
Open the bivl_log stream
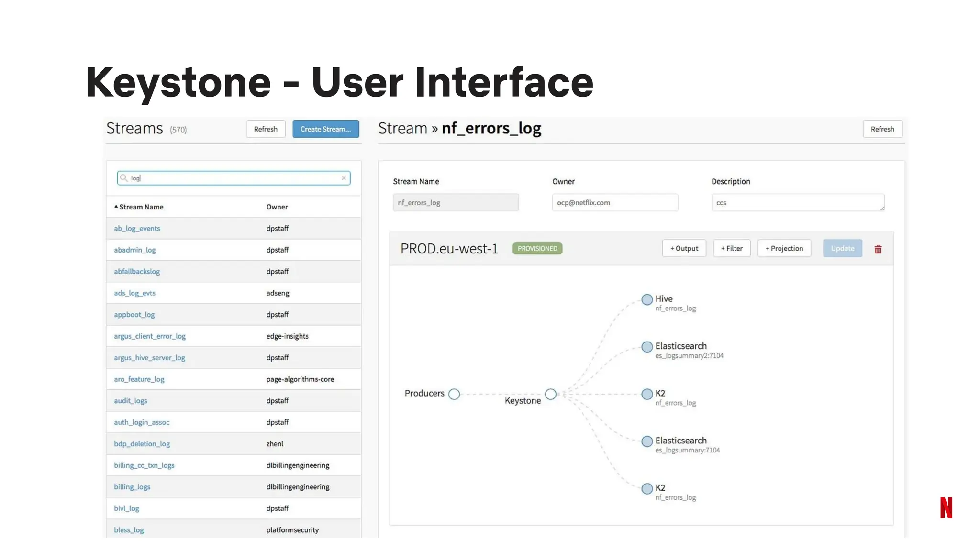tap(126, 508)
